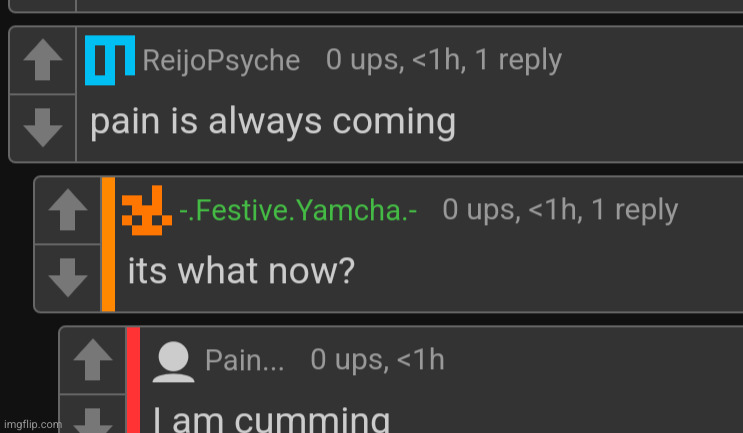The height and width of the screenshot is (433, 743).
Task: Upvote the -.Festive.Yamcha.- comment
Action: point(68,210)
